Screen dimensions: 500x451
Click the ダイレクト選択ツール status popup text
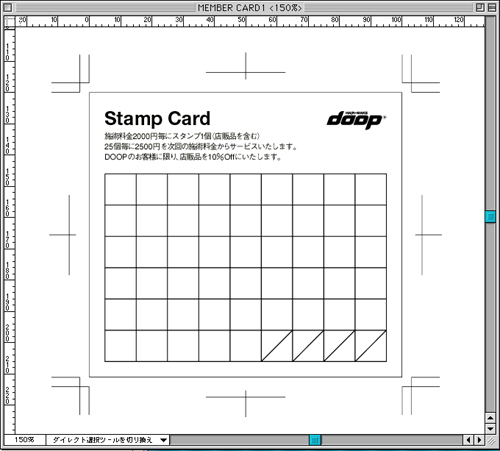click(102, 440)
